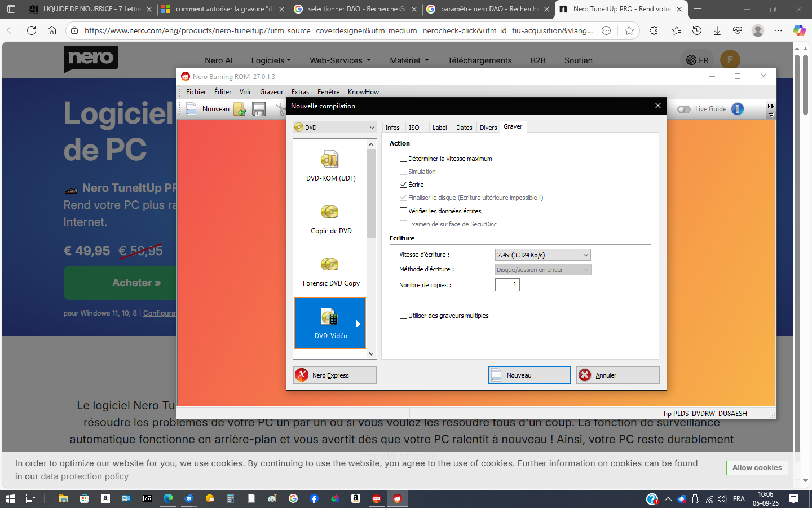
Task: Tick the Simulation checkbox
Action: click(x=403, y=172)
